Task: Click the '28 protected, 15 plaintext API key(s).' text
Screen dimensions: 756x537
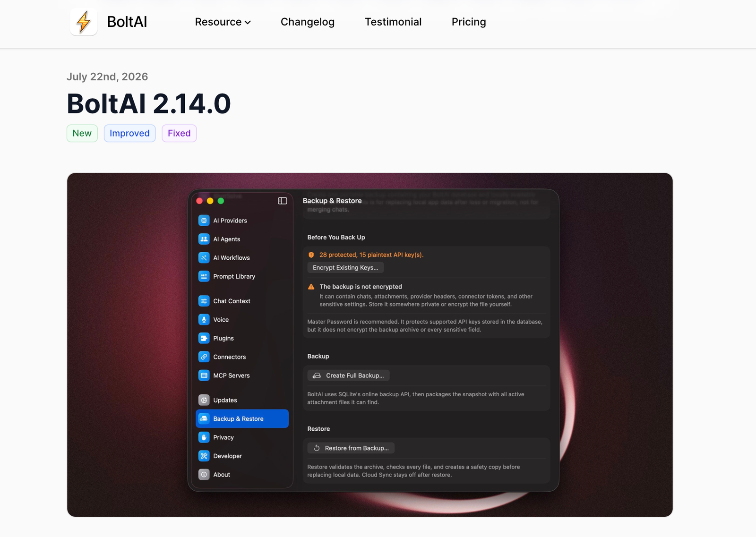Action: 371,255
